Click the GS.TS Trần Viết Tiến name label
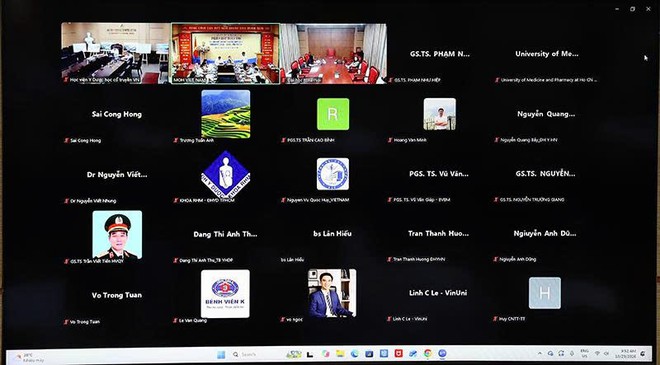 point(97,261)
